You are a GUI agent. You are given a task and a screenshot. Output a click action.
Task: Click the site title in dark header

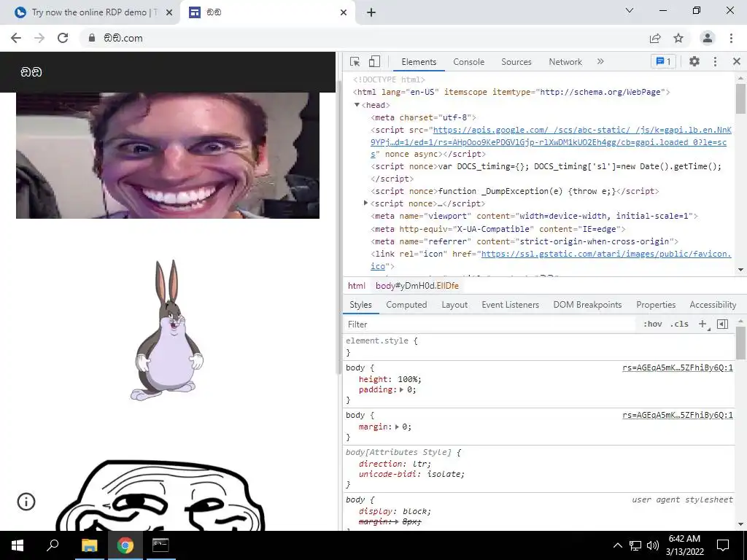click(x=31, y=72)
